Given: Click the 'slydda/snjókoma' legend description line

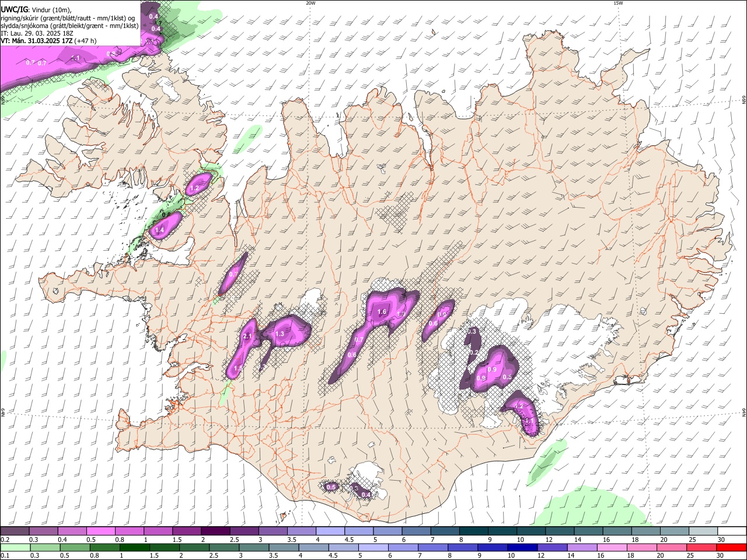Looking at the screenshot, I should pos(69,26).
